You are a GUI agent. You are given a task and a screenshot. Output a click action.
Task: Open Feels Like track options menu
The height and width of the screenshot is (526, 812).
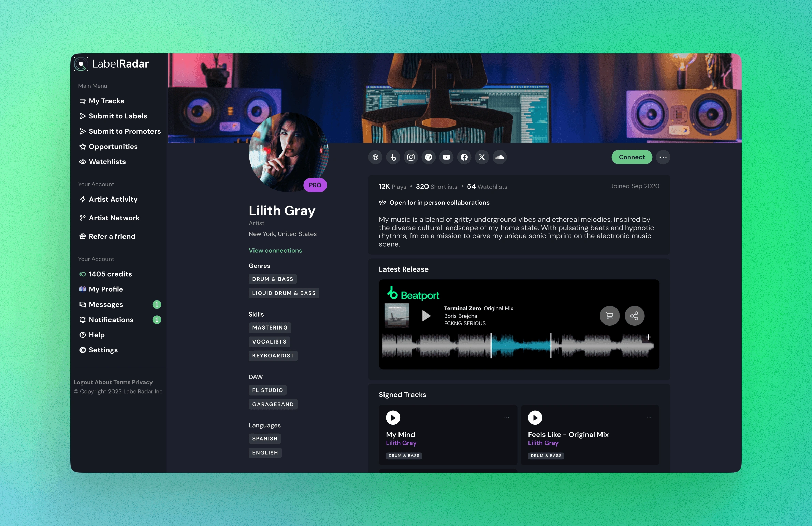tap(649, 418)
